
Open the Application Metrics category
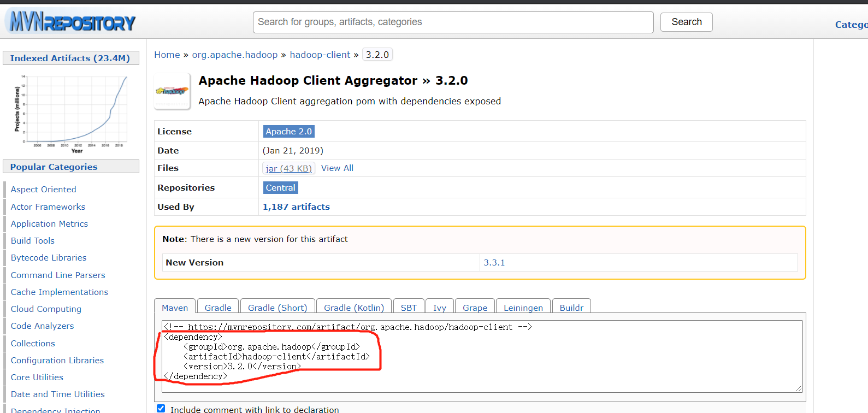coord(49,224)
